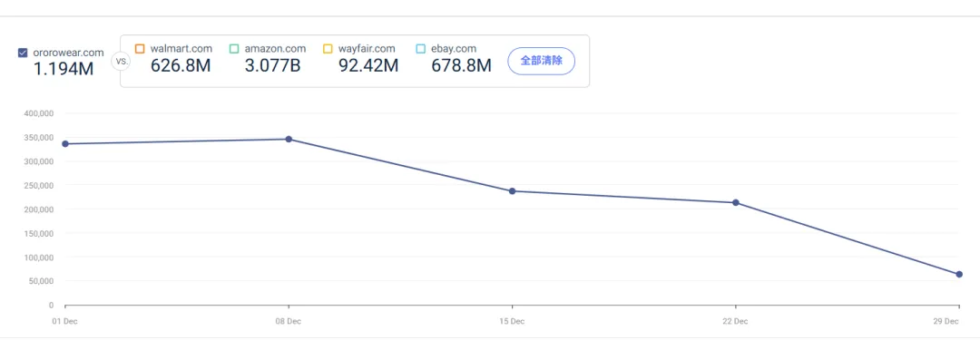Click the 22 Dec x-axis label
Viewport: 980px width, 340px height.
pos(736,321)
